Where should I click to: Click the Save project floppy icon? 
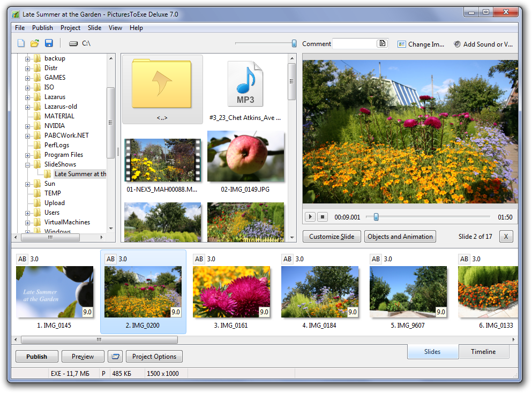(49, 43)
